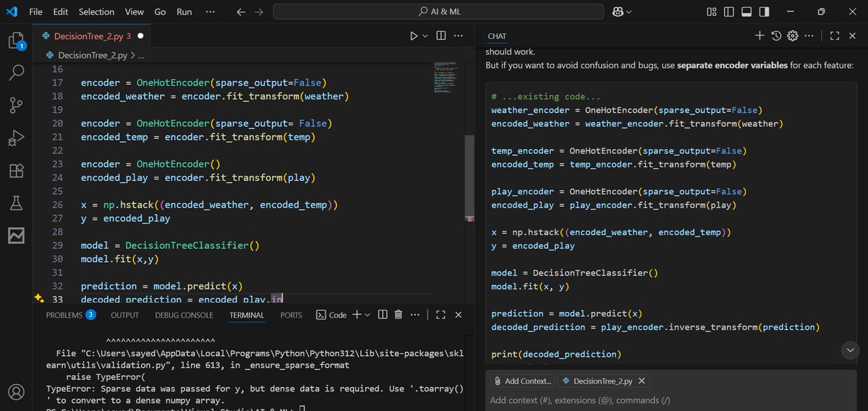Maximize the terminal panel size
This screenshot has height=411, width=868.
(x=441, y=315)
